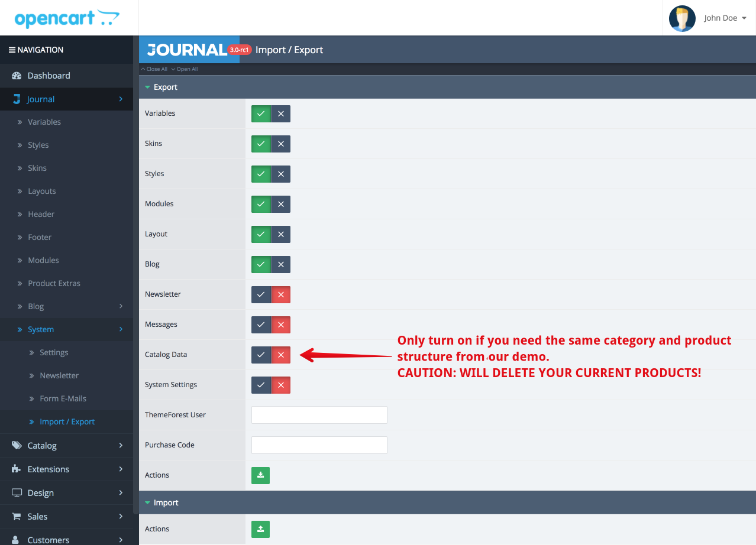Click the OpenCart logo
The height and width of the screenshot is (545, 756).
pos(67,18)
